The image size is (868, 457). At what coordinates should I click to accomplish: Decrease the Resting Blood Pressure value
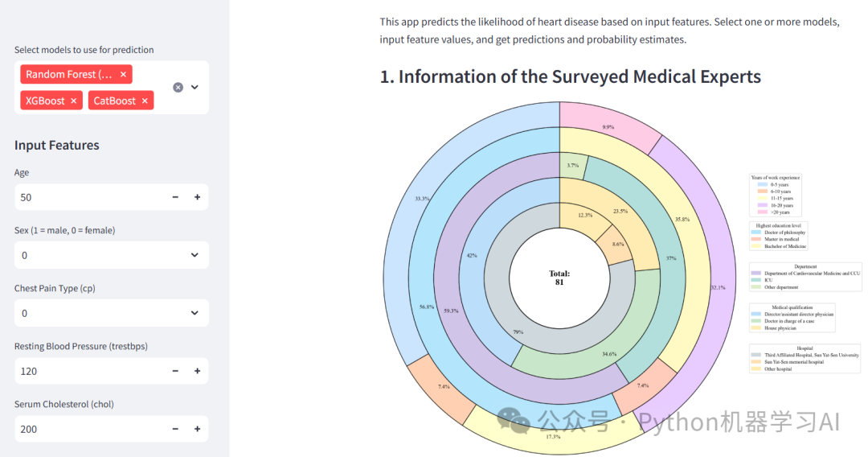pos(175,371)
